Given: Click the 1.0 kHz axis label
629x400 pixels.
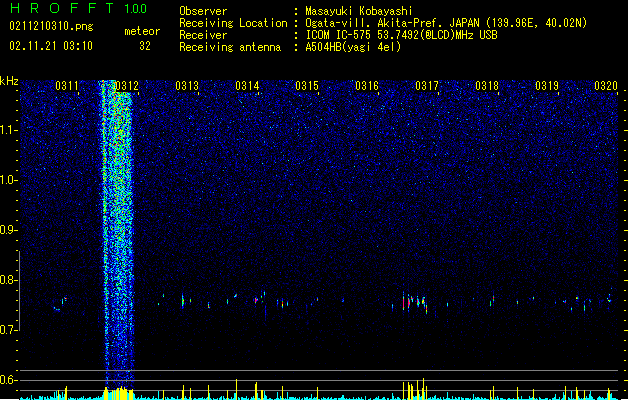Looking at the screenshot, I should click(x=9, y=180).
